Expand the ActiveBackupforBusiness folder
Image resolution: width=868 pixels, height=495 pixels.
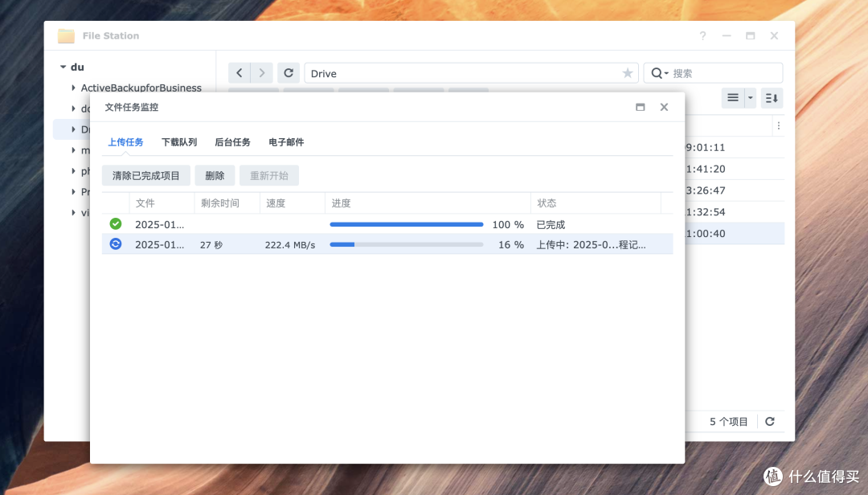[73, 88]
